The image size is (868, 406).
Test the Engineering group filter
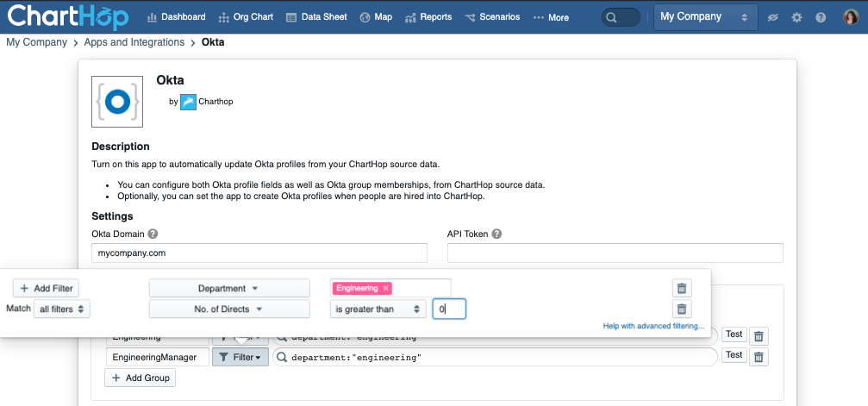point(734,334)
